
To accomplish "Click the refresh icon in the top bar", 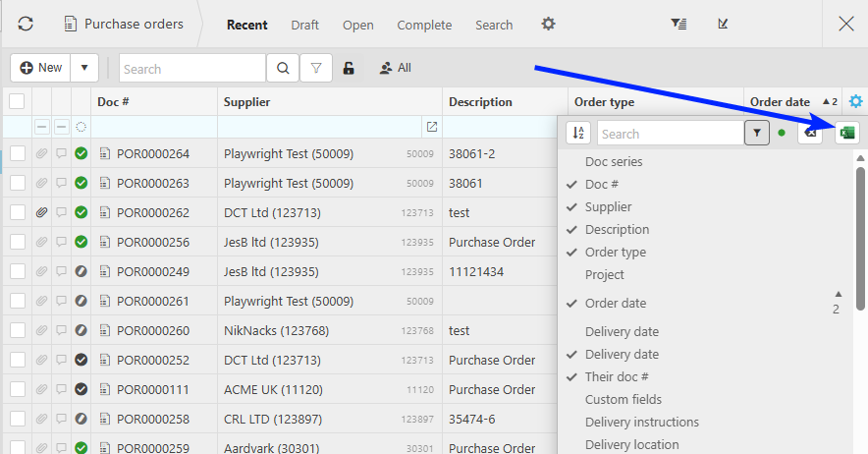I will [x=26, y=24].
